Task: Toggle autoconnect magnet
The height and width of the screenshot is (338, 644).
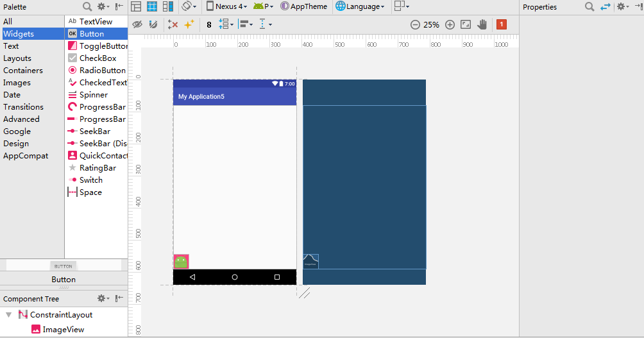Action: point(153,24)
